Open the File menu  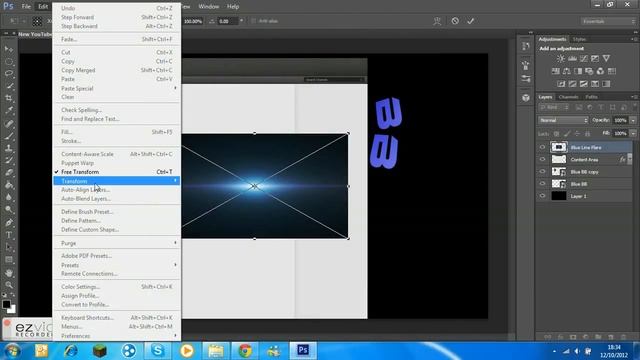click(x=26, y=7)
